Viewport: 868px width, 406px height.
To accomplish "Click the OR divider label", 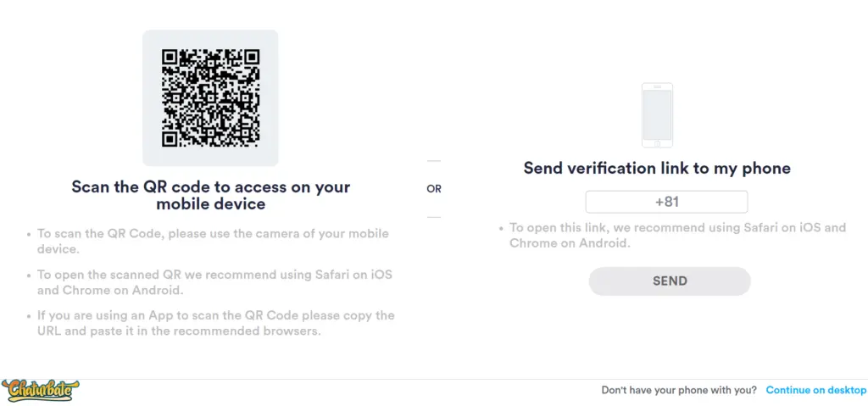I will 434,189.
